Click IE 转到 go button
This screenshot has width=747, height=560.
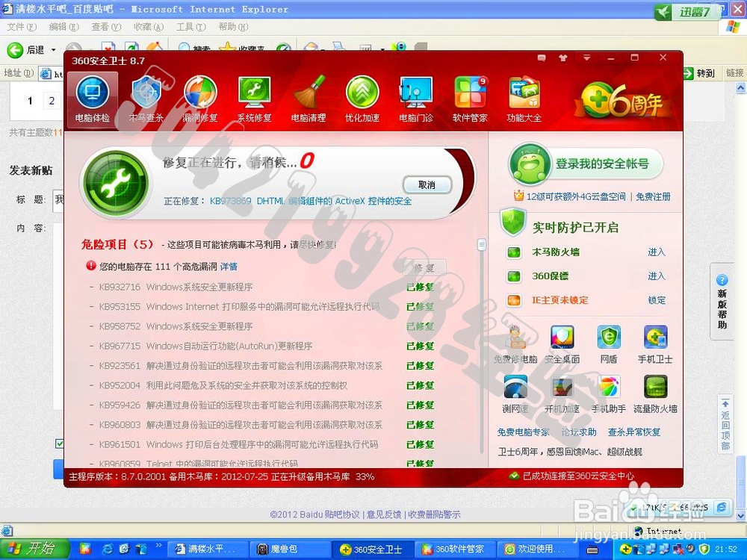click(x=701, y=73)
